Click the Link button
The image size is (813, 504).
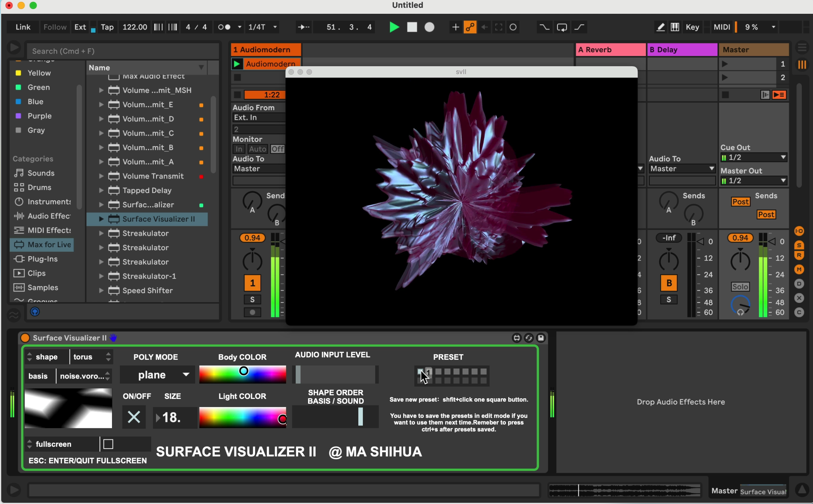tap(23, 27)
